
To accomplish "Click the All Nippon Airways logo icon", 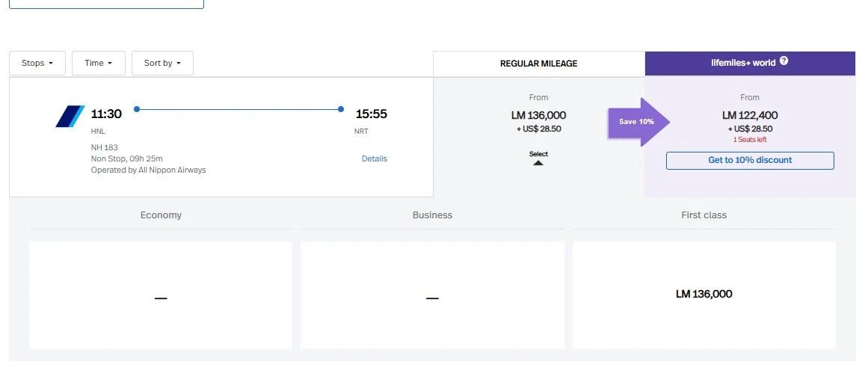I will click(70, 117).
